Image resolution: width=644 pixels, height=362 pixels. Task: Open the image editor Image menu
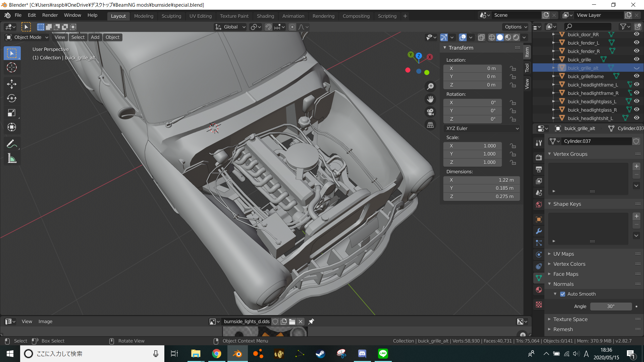(45, 321)
